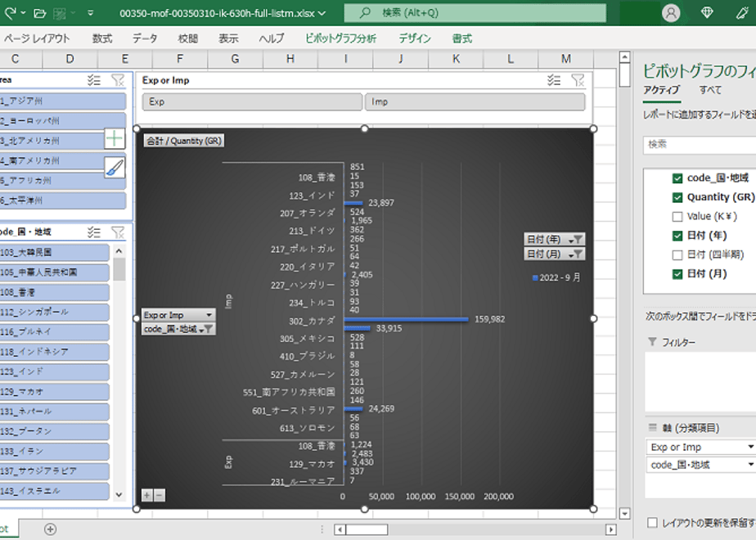Select 103_大韓民国 slicer item

tap(55, 253)
